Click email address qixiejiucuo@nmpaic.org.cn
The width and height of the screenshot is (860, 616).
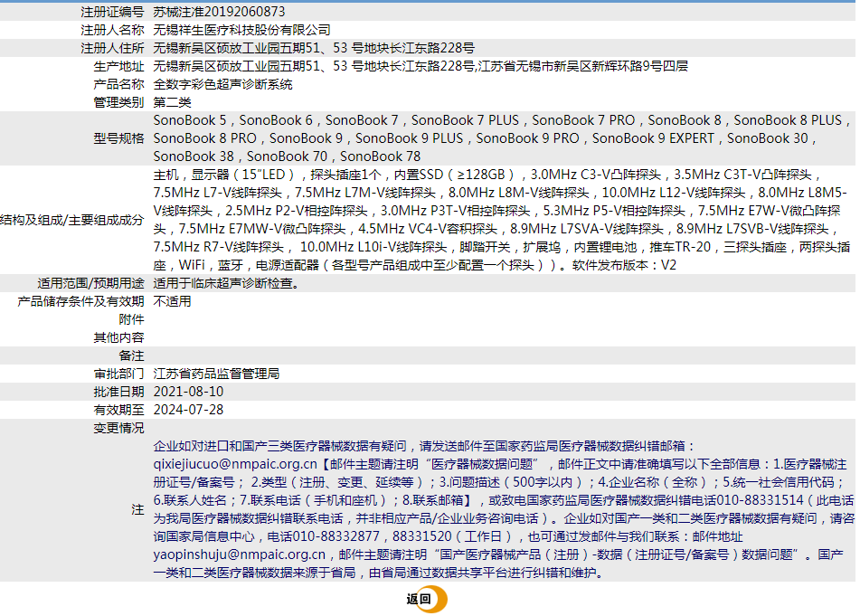tap(235, 464)
